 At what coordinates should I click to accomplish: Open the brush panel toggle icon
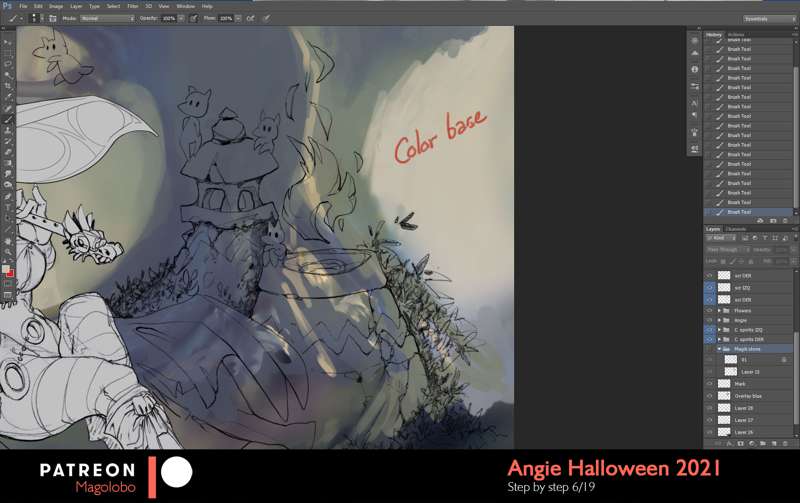[51, 18]
